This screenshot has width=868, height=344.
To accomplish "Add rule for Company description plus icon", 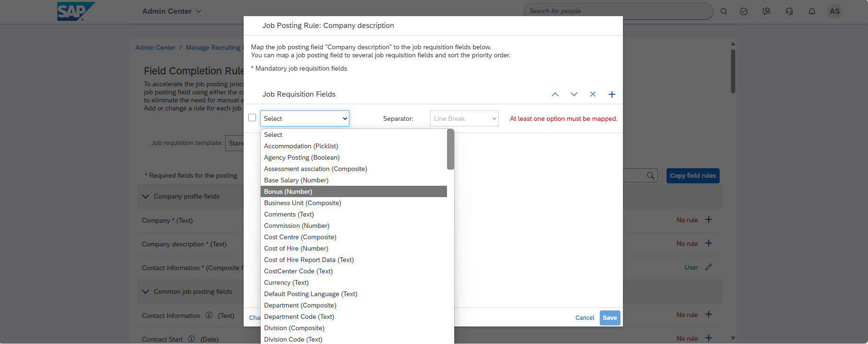I will tap(709, 243).
